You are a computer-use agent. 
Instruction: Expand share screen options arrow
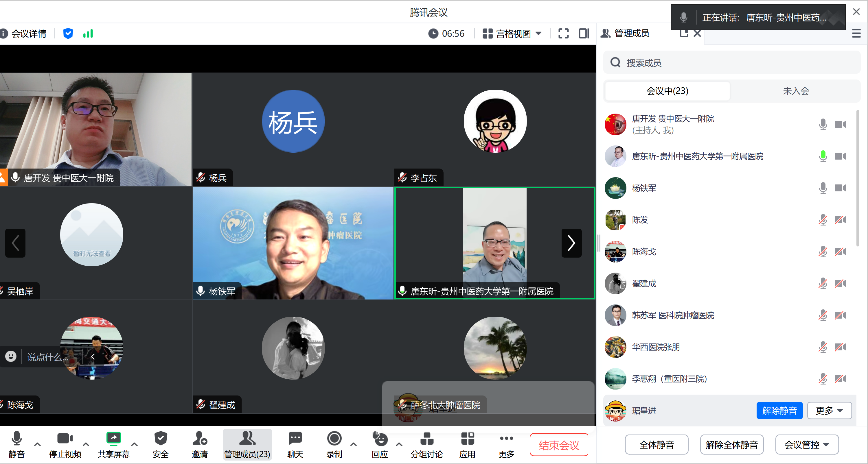[135, 444]
